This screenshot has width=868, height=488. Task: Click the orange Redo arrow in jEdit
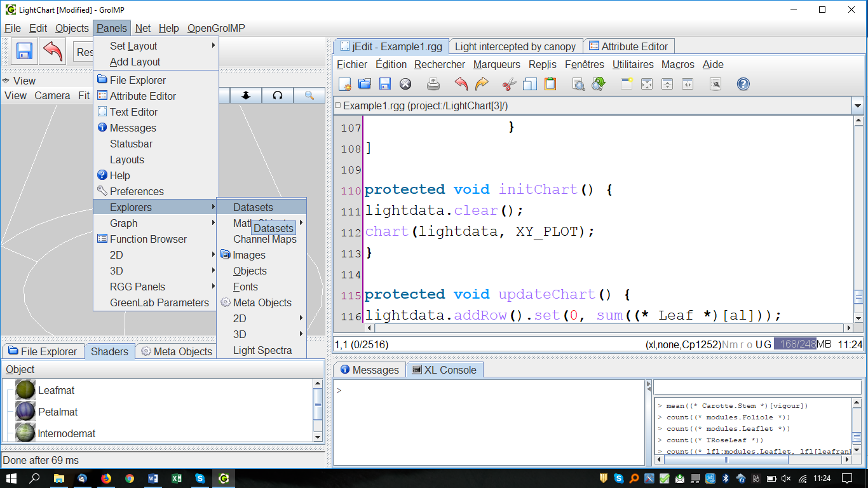482,84
